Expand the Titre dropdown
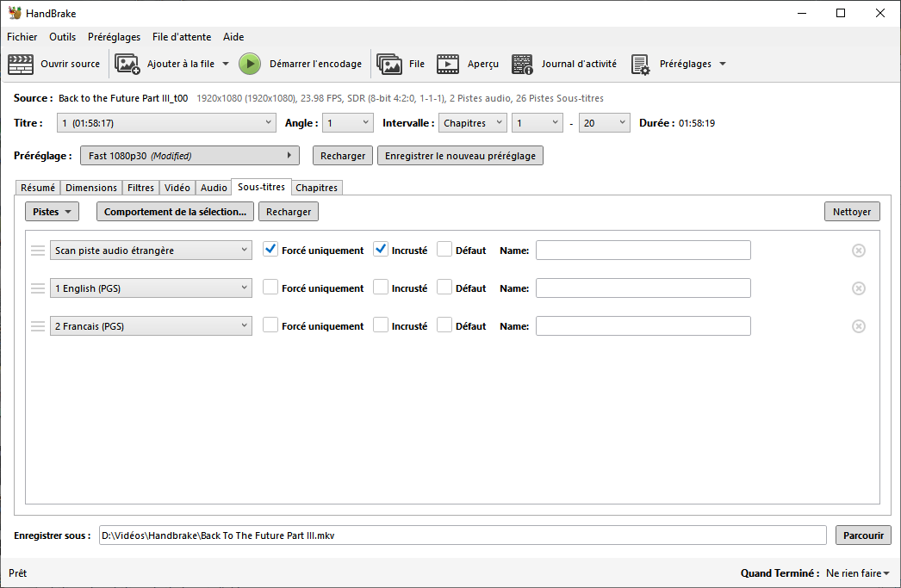Image resolution: width=901 pixels, height=588 pixels. (x=166, y=123)
